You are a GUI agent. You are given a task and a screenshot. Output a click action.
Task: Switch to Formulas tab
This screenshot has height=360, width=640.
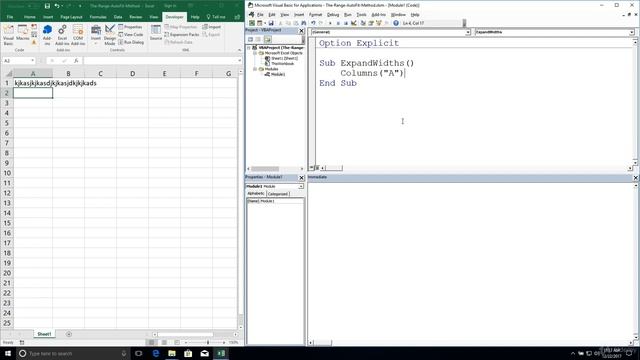(x=98, y=17)
